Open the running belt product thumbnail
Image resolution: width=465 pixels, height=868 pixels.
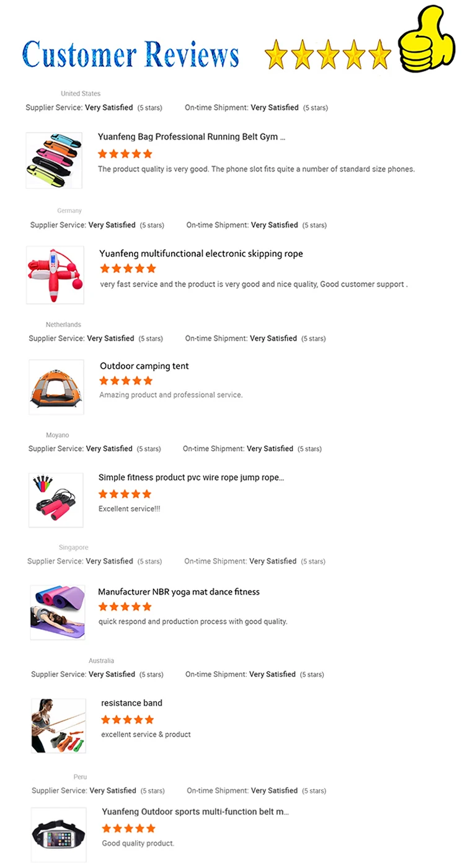(x=55, y=160)
